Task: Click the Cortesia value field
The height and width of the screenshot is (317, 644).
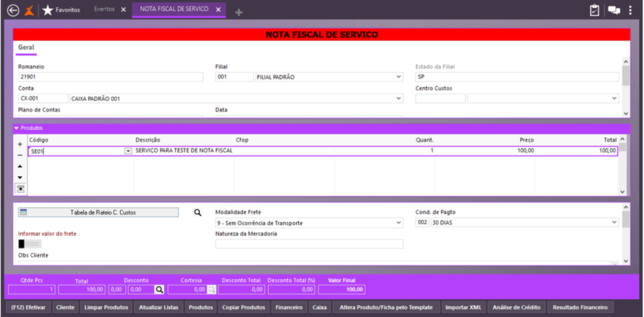Action: click(x=187, y=290)
